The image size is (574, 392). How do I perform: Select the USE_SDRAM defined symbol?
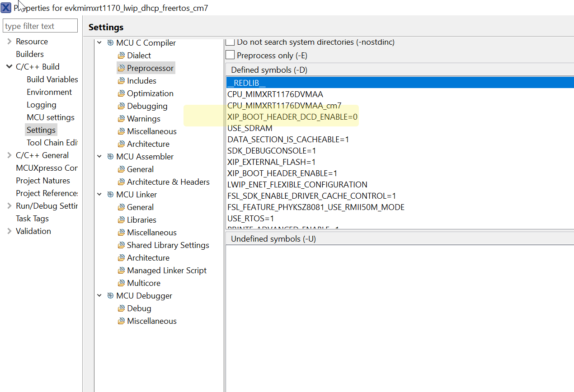pyautogui.click(x=250, y=128)
